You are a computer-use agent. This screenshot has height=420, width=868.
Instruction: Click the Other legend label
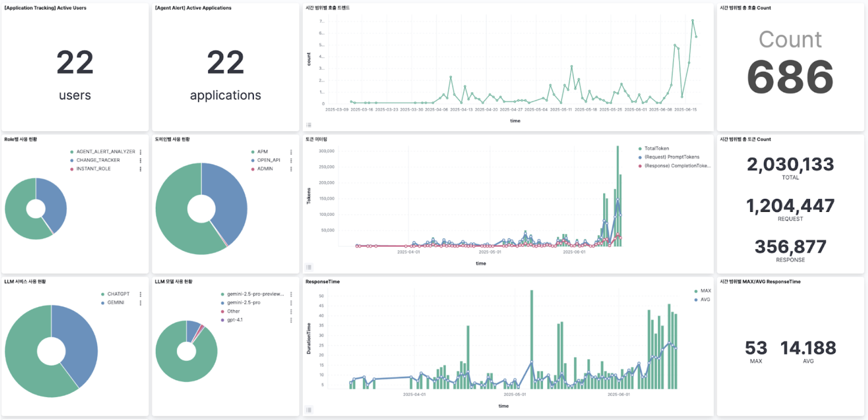click(233, 311)
